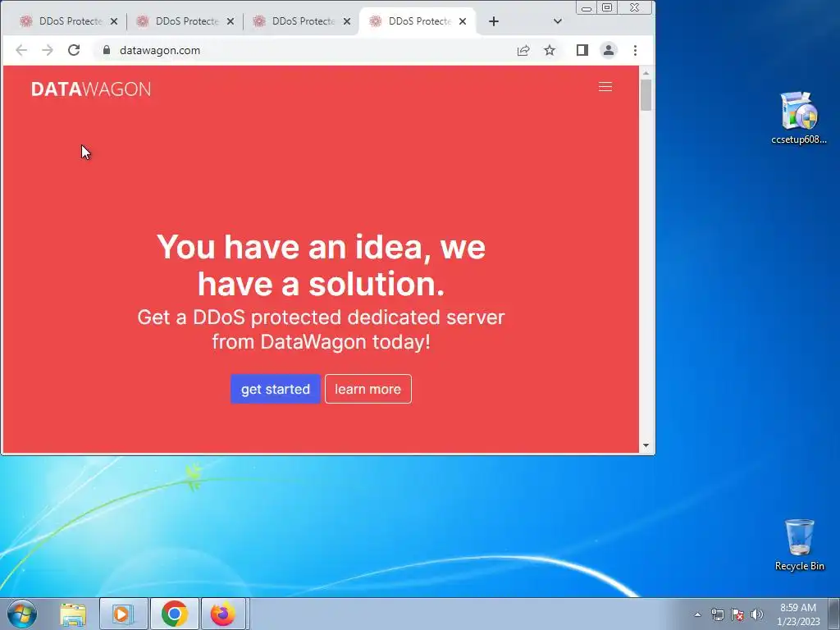Viewport: 840px width, 630px height.
Task: Minimize the Chrome window
Action: [587, 8]
